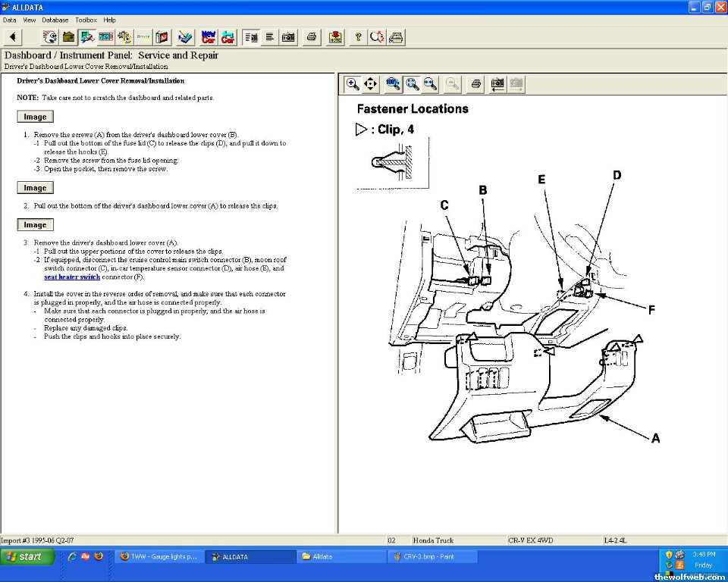
Task: Select the zoom-in magnifier in image toolbar
Action: click(x=353, y=84)
